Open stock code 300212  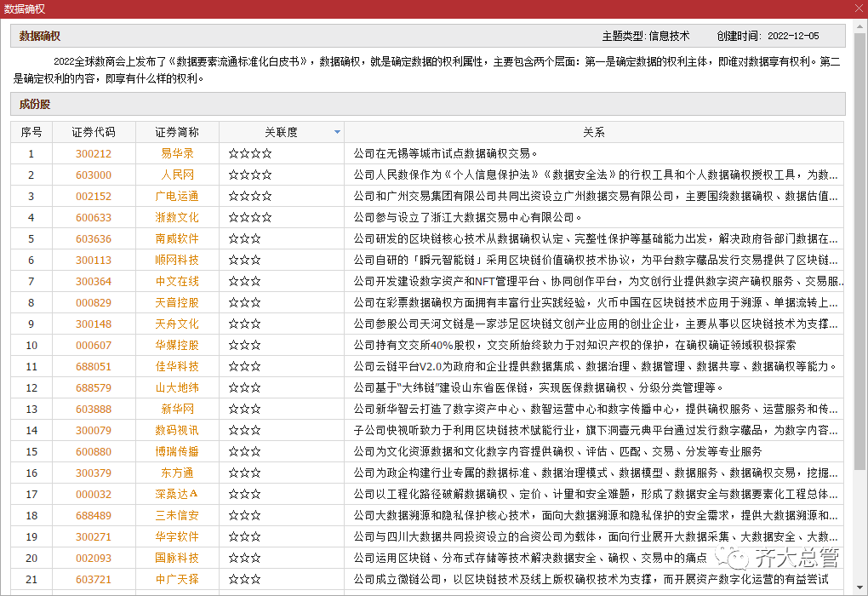point(94,153)
